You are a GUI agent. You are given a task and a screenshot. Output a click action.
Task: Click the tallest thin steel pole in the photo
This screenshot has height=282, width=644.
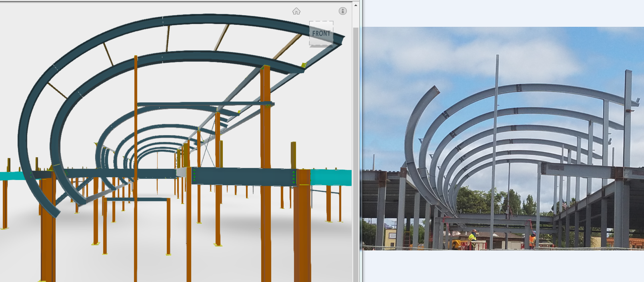(496, 140)
